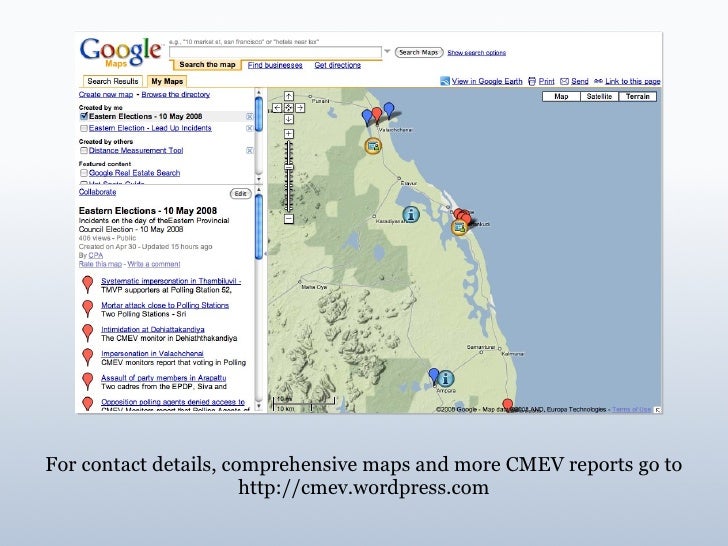Viewport: 728px width, 546px height.
Task: Click Show search options link
Action: (x=476, y=53)
